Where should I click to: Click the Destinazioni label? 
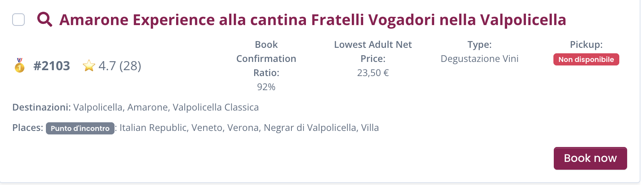41,107
